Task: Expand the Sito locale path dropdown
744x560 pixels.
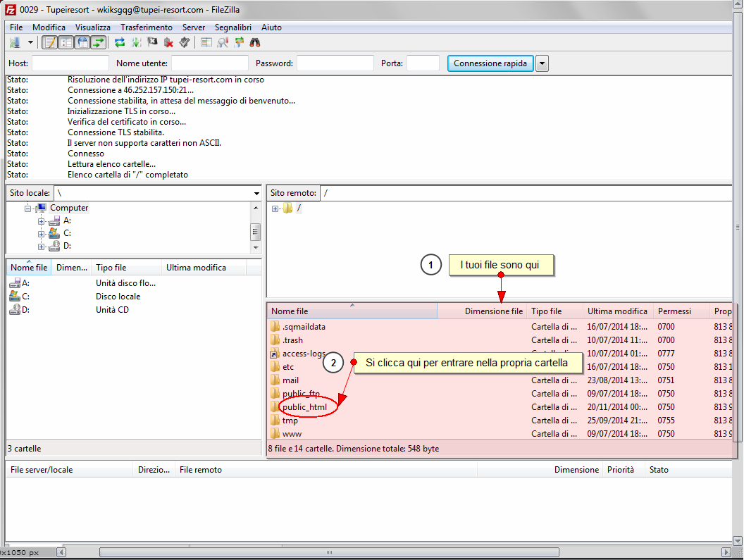Action: pos(256,193)
